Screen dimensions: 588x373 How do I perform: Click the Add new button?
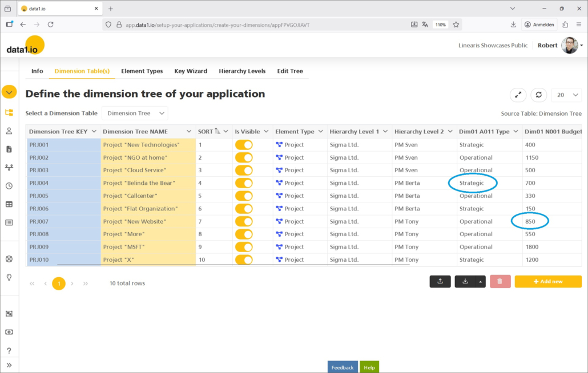[547, 281]
